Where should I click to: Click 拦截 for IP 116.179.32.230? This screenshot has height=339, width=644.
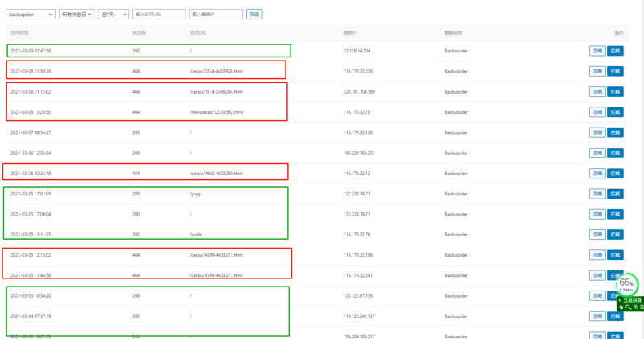(x=615, y=71)
